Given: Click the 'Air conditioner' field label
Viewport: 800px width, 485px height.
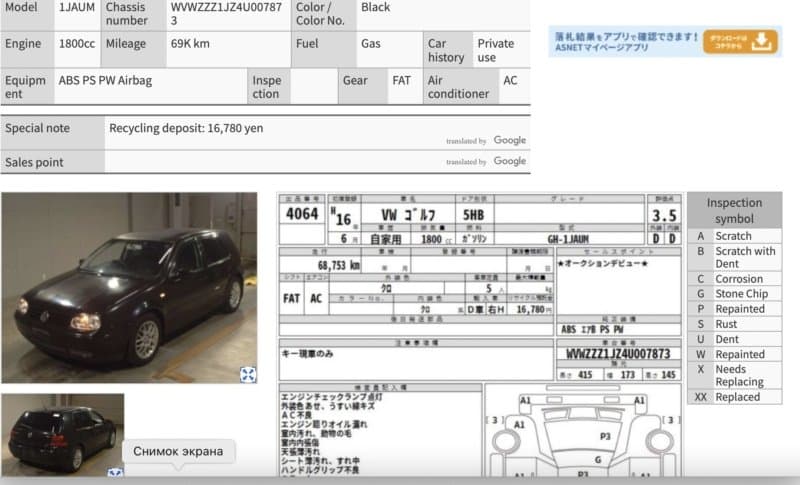Looking at the screenshot, I should (x=458, y=87).
